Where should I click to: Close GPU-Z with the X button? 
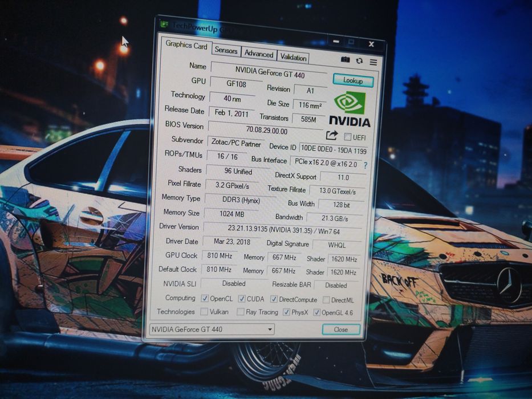tap(372, 44)
